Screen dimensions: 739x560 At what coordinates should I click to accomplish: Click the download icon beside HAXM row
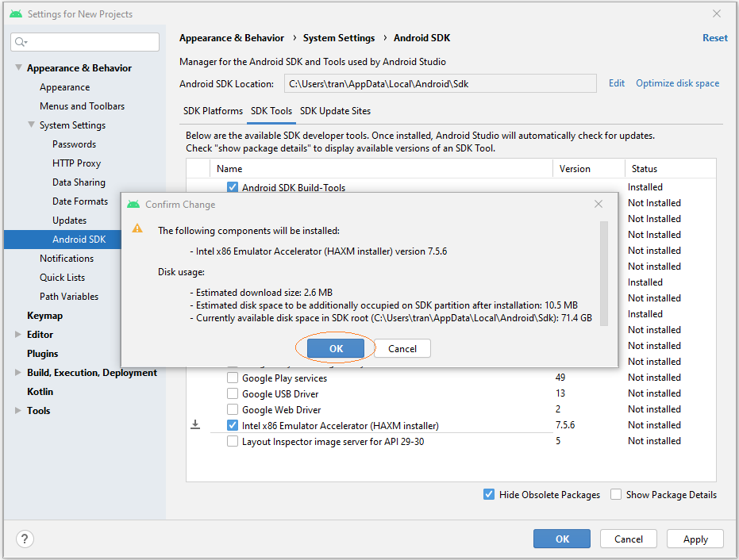195,425
